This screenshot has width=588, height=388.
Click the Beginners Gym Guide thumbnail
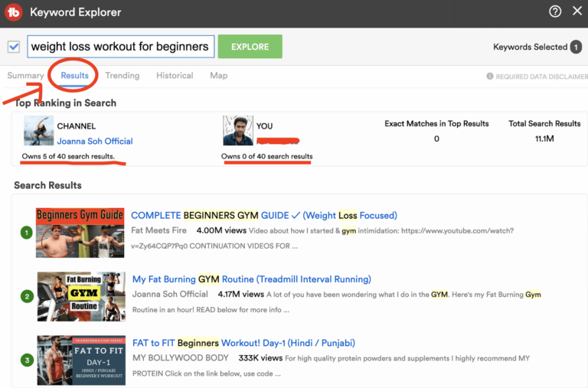pyautogui.click(x=80, y=233)
